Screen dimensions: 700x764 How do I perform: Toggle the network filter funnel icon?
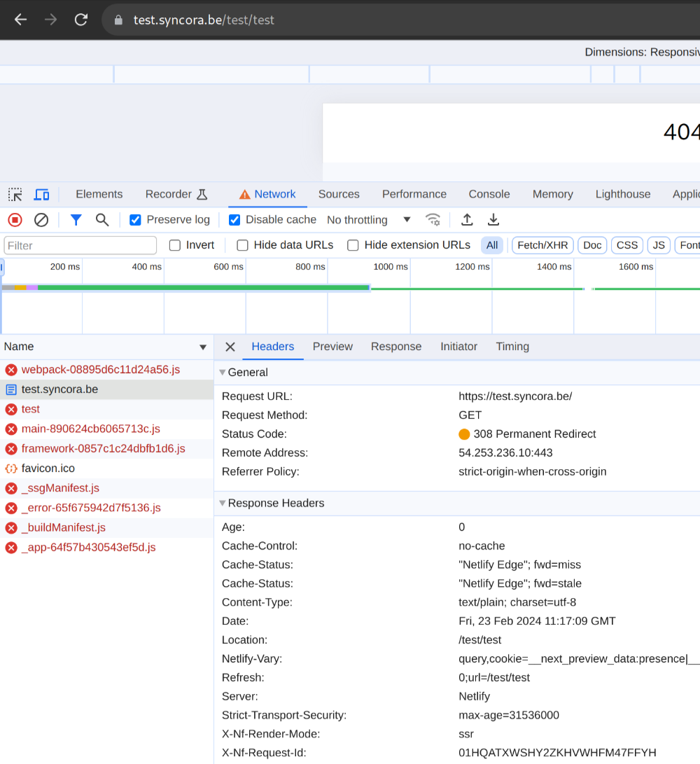pyautogui.click(x=76, y=220)
